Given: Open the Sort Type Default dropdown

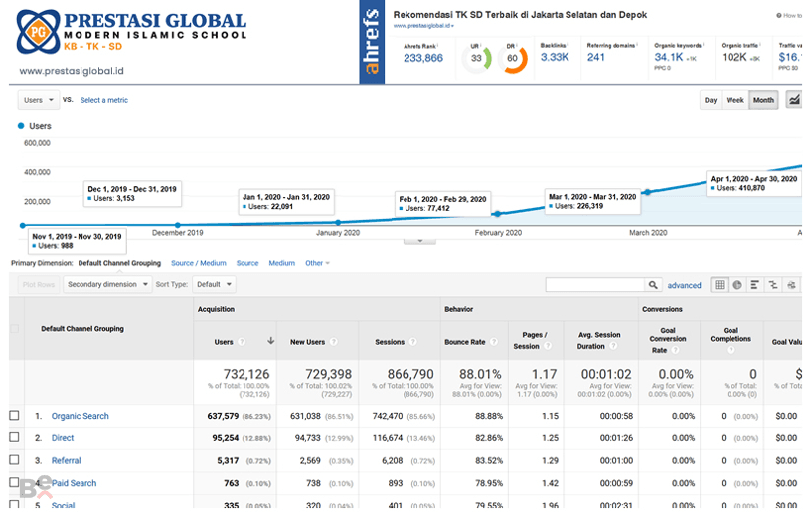Looking at the screenshot, I should click(214, 284).
